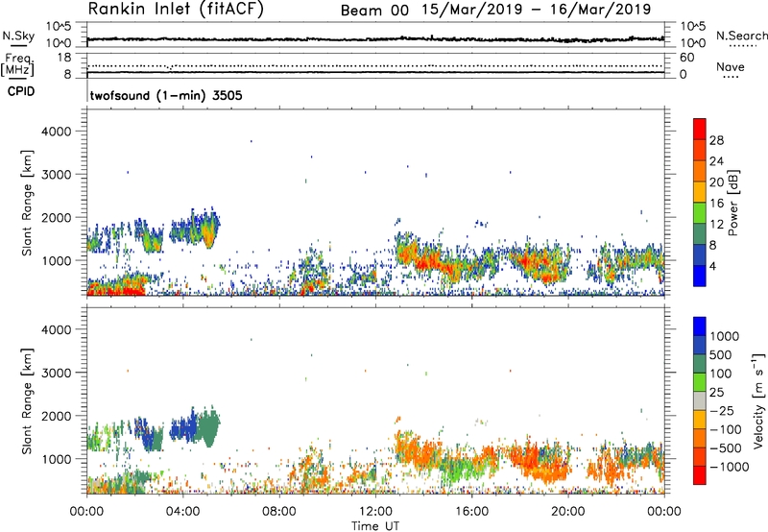Click the '60' tick on the Nave axis
Screen dimensions: 768x532
(x=686, y=58)
